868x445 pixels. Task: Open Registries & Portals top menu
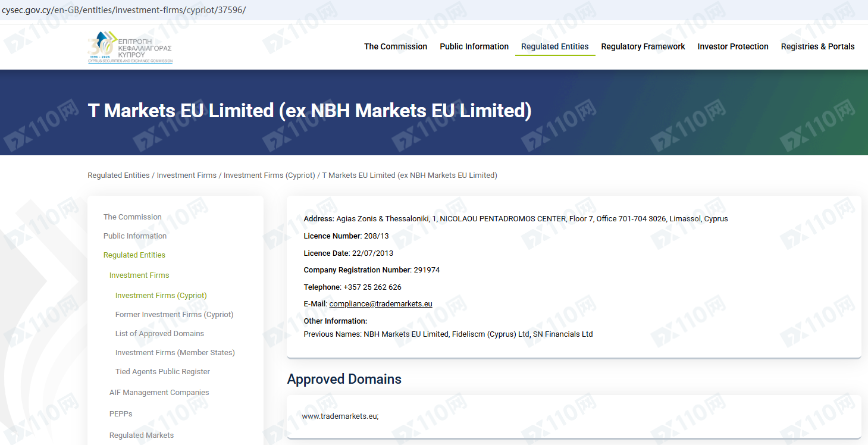pos(817,46)
